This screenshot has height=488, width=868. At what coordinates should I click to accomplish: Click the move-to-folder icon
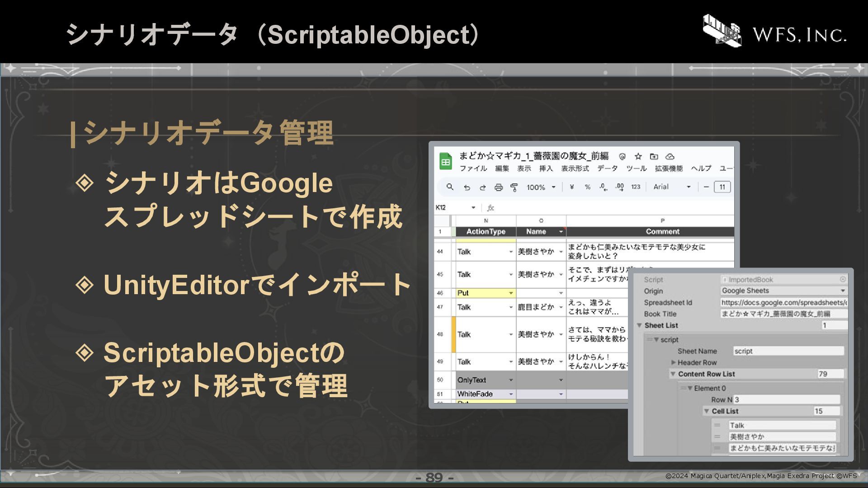point(654,156)
